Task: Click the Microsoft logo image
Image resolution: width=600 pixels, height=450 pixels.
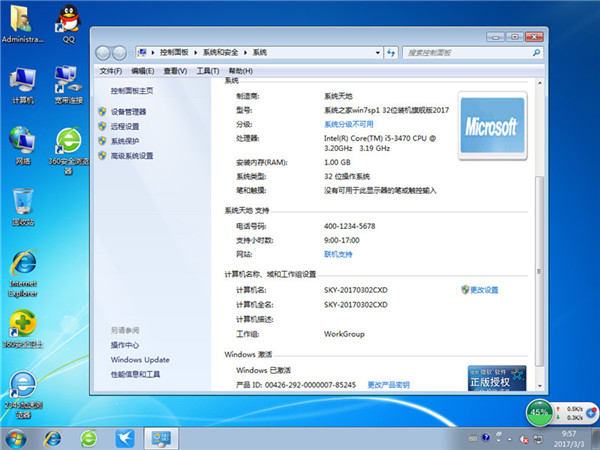Action: point(492,126)
